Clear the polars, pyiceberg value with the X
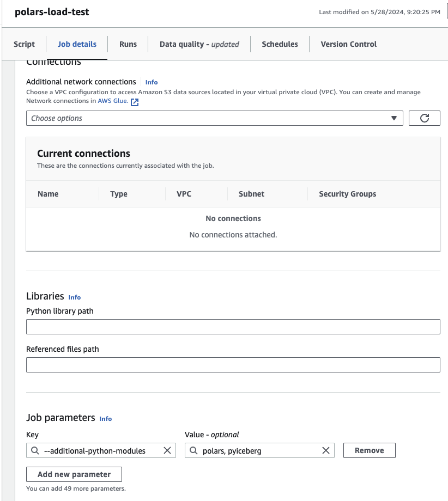 pos(325,450)
